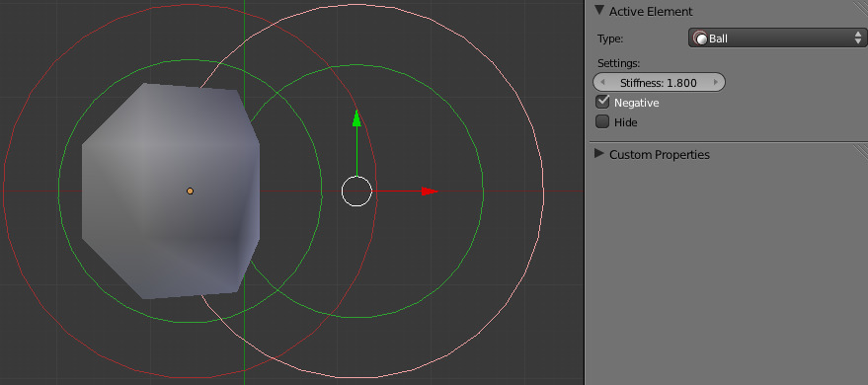Click the red X-axis manipulator arrow
The image size is (868, 385).
click(430, 192)
